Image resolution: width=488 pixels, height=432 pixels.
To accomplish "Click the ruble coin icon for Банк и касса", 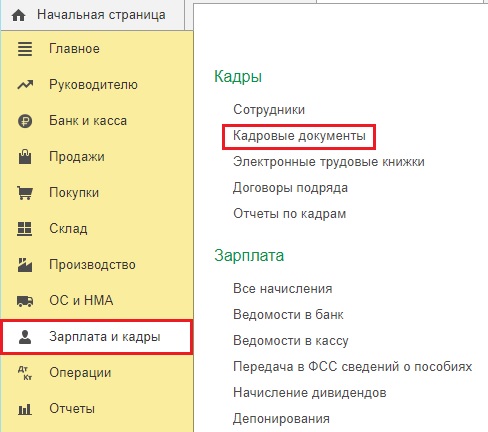I will tap(25, 121).
